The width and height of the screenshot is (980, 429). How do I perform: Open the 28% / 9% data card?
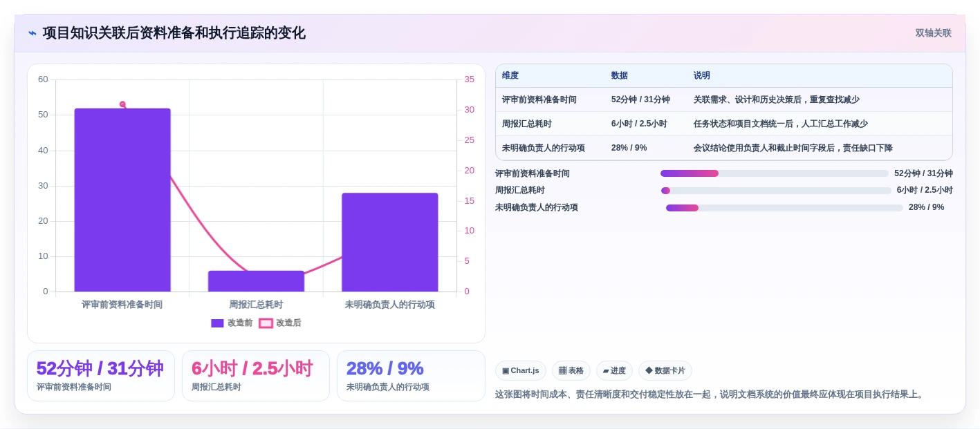click(x=411, y=376)
